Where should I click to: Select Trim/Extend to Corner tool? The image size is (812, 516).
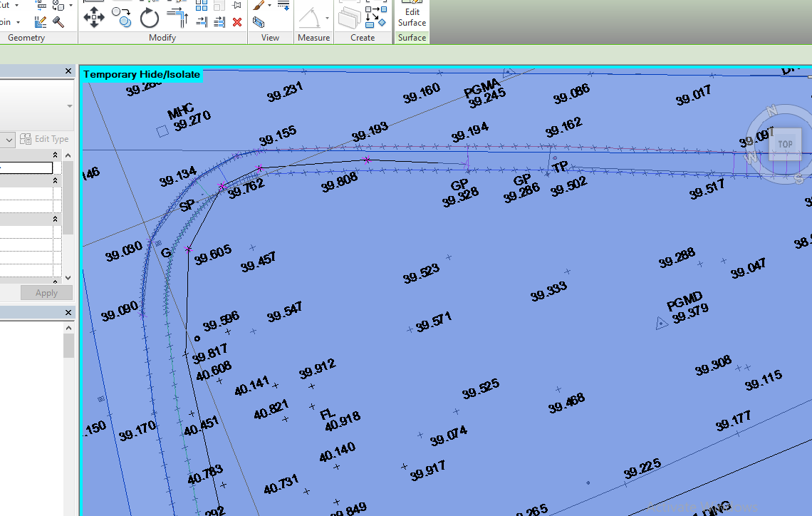click(178, 16)
